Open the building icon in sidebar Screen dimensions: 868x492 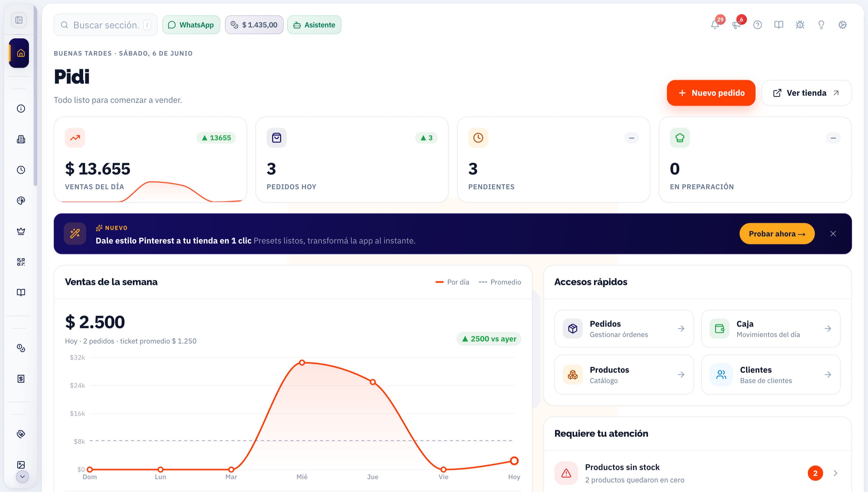click(x=21, y=139)
